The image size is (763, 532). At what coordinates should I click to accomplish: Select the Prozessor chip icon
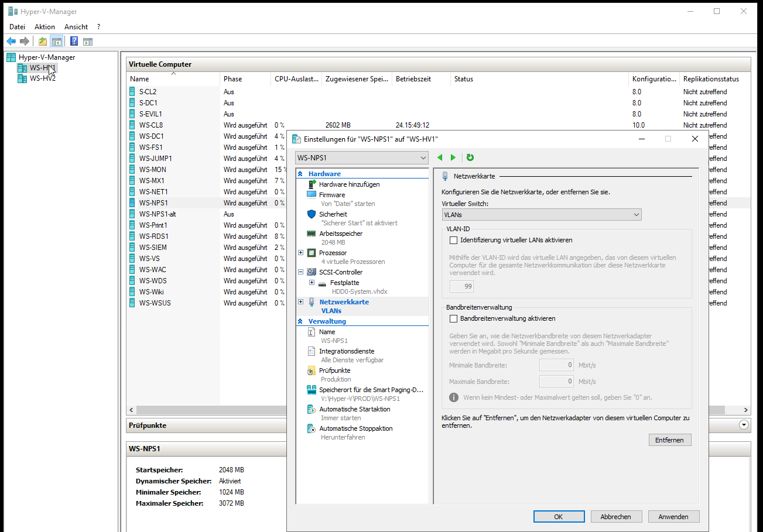312,253
